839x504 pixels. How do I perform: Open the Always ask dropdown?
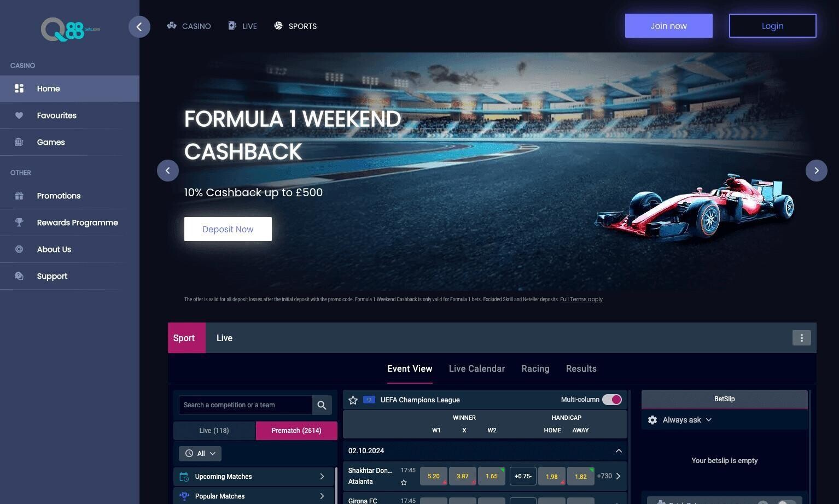click(687, 420)
